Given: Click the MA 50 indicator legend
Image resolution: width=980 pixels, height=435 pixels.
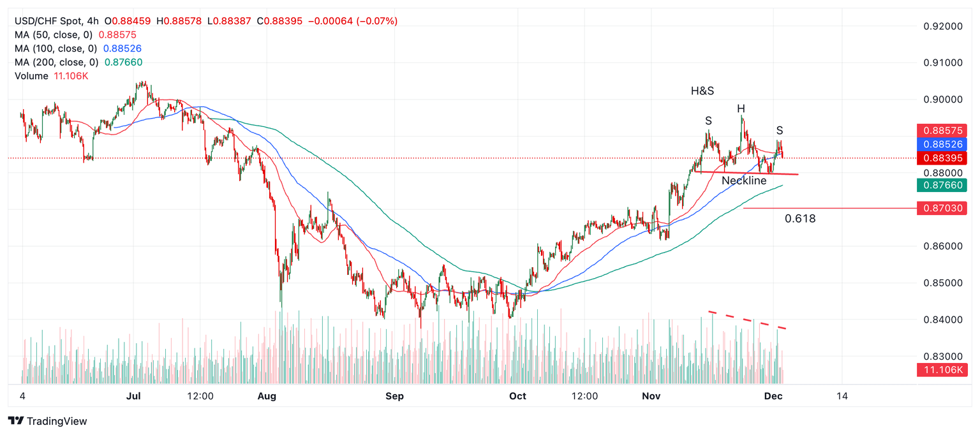Looking at the screenshot, I should [x=75, y=35].
